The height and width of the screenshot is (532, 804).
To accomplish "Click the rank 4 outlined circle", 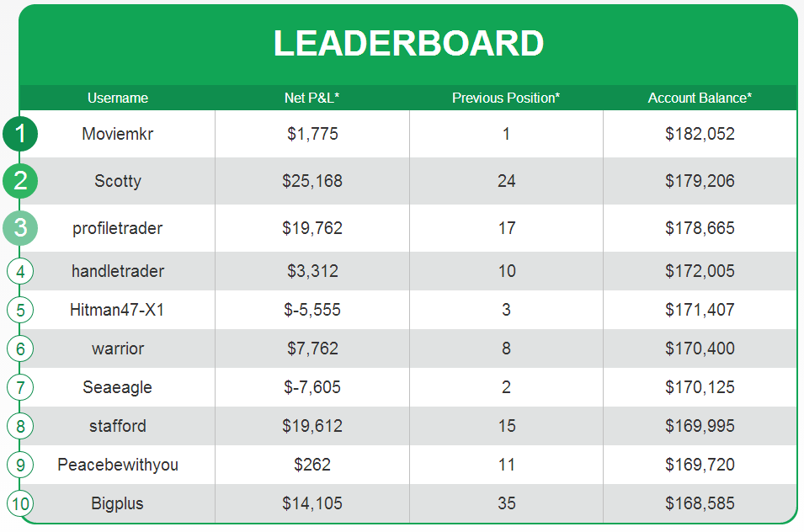I will tap(20, 271).
